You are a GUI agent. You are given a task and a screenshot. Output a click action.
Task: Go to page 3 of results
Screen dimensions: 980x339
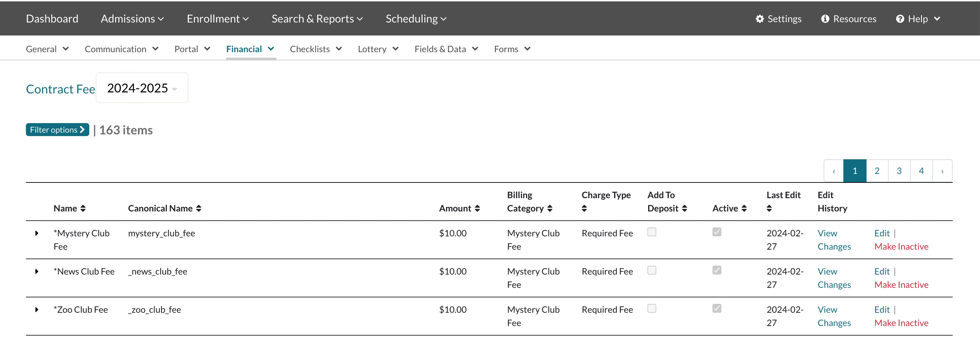pos(899,171)
